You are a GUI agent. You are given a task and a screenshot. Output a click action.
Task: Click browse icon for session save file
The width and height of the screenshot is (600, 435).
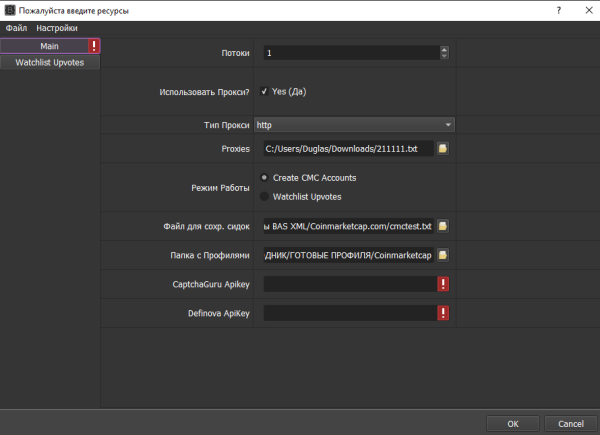click(442, 226)
